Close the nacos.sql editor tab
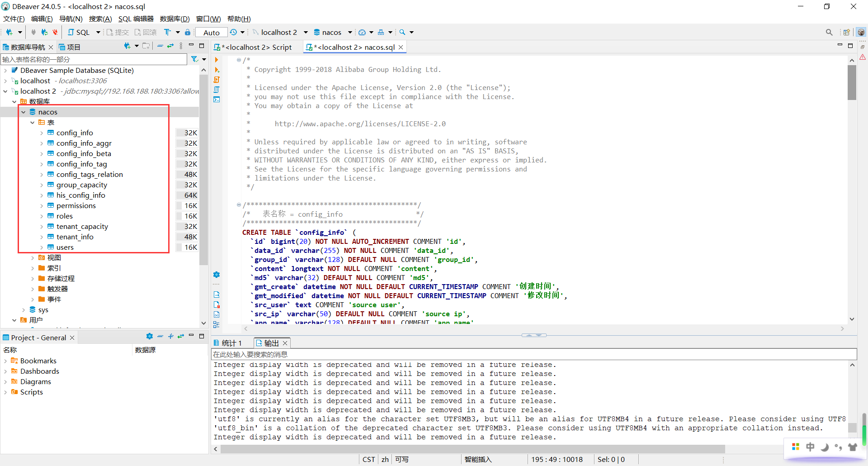Screen dimensions: 868x466 tap(401, 47)
